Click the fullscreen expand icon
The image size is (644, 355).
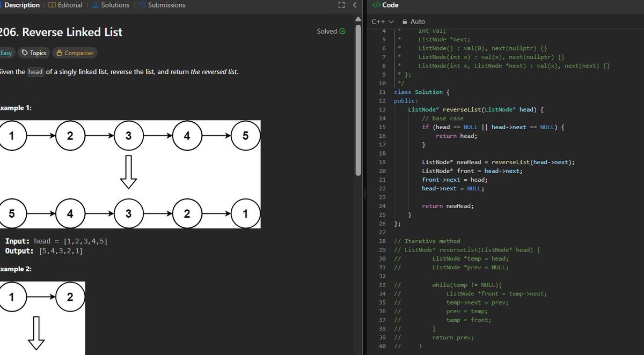pos(341,5)
